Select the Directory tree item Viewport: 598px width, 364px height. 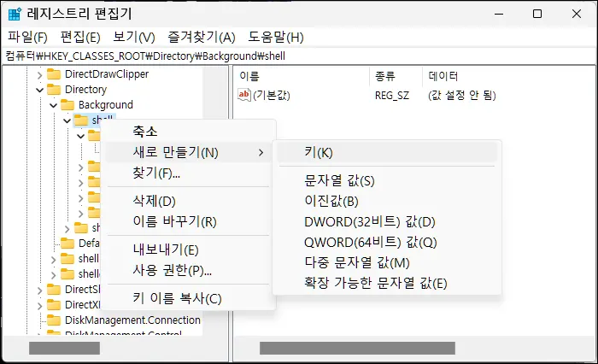pyautogui.click(x=85, y=89)
